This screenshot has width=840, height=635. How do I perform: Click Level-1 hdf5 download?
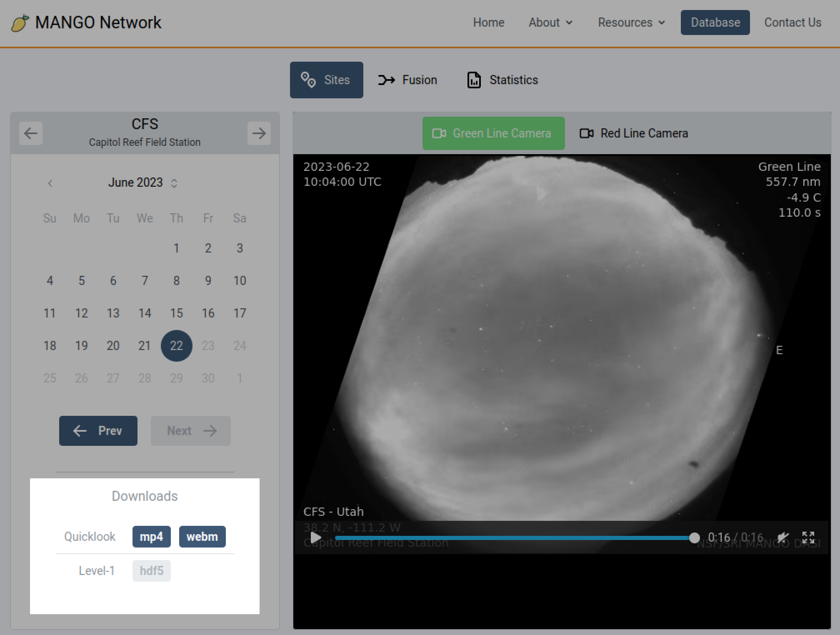(x=151, y=571)
